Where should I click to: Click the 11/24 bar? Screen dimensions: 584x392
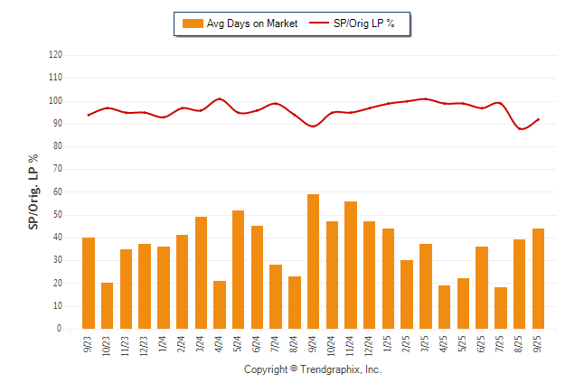(351, 265)
